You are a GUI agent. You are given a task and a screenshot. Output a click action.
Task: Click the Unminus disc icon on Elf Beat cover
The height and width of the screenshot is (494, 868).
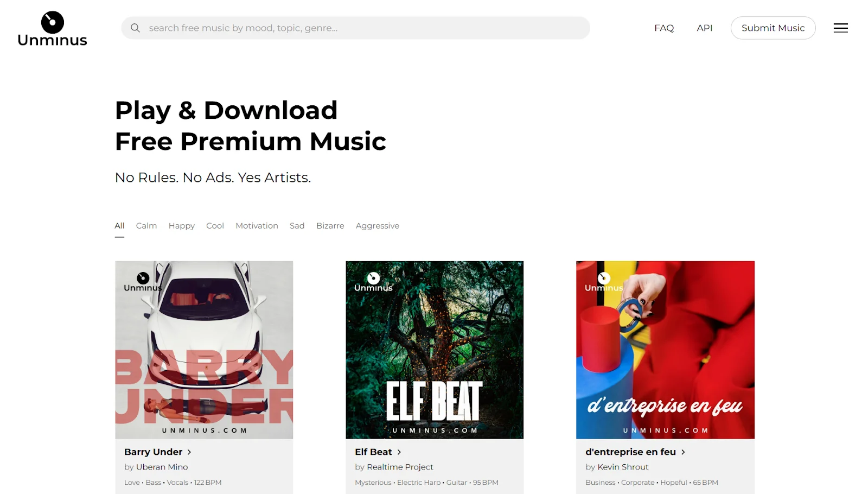pos(373,278)
